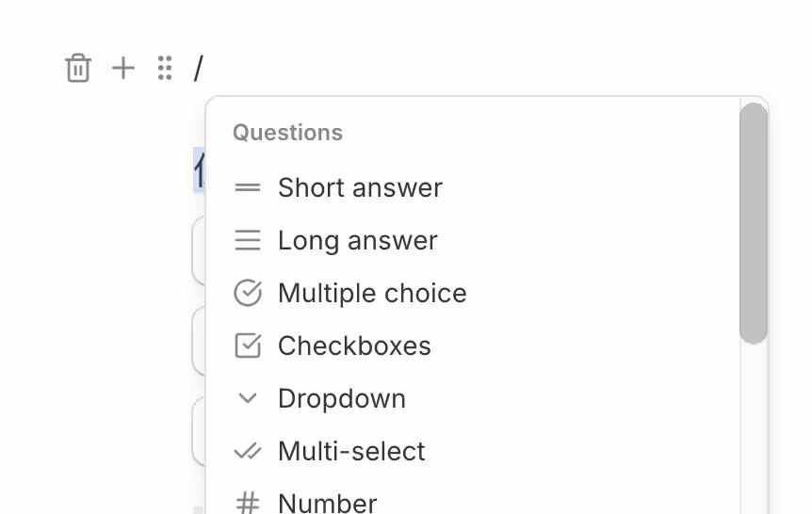Click the Multi-select double-check icon
Viewport: 812px width, 514px height.
pos(247,452)
